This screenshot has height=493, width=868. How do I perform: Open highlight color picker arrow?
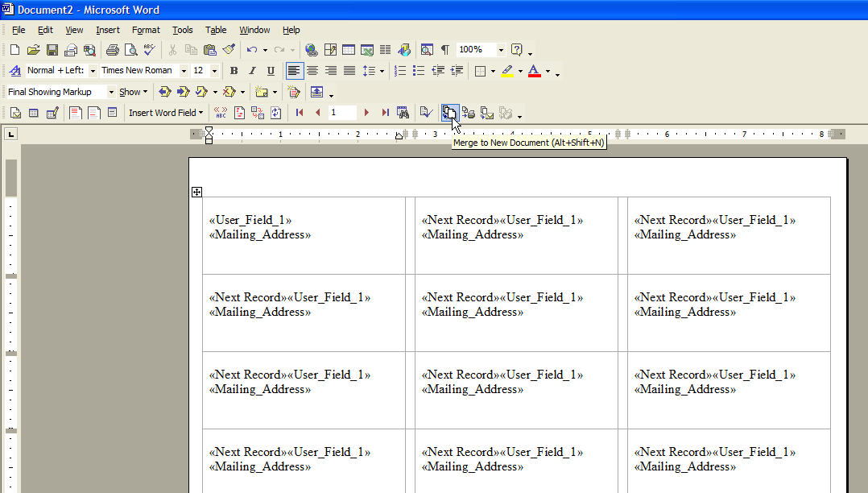520,71
